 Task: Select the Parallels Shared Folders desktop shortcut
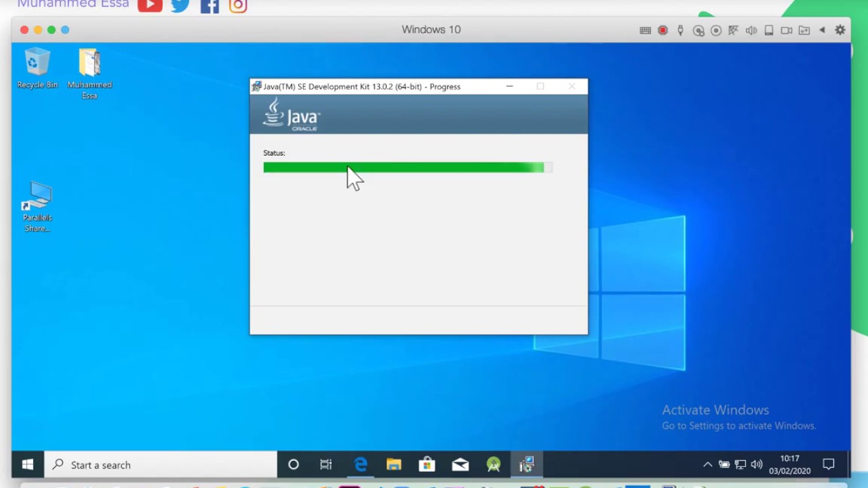coord(37,207)
